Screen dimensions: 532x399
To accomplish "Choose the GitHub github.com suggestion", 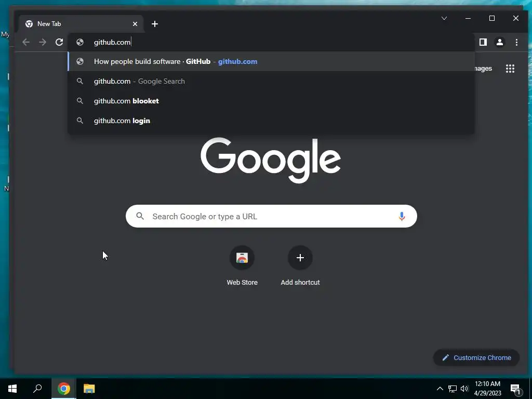I will [271, 61].
